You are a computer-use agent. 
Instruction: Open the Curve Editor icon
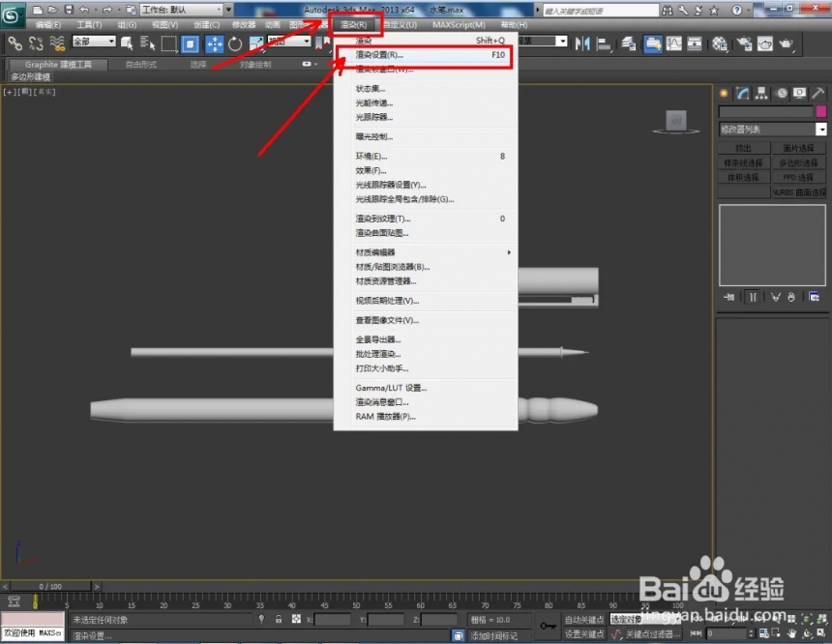tap(674, 44)
